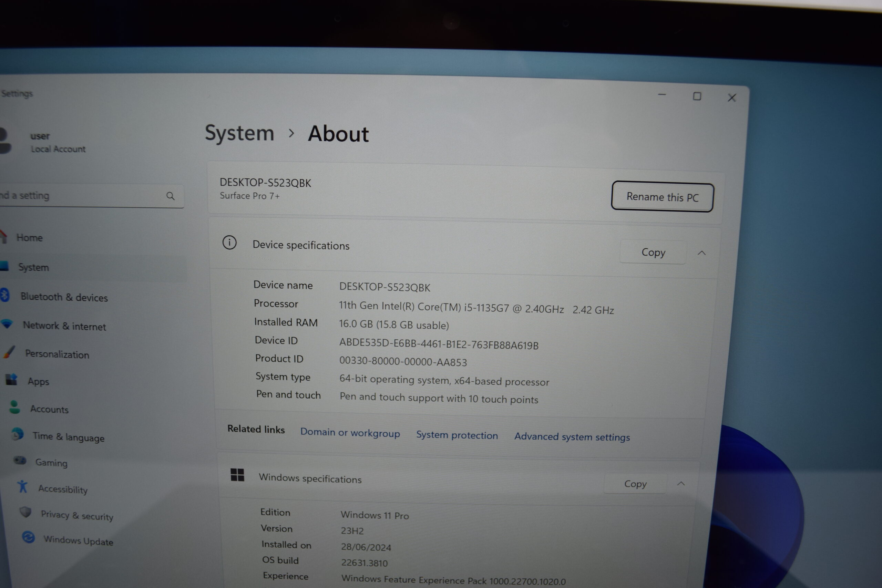Click the Time & language globe icon
882x588 pixels.
coord(17,434)
